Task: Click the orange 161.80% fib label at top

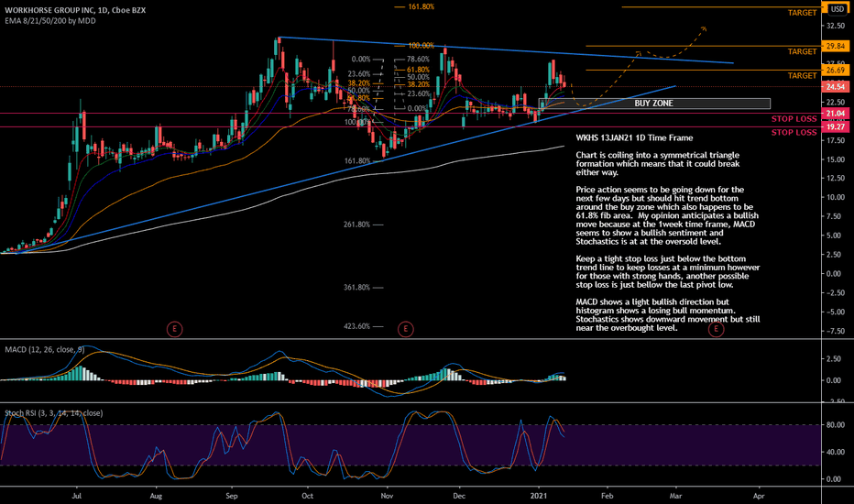Action: (x=421, y=7)
